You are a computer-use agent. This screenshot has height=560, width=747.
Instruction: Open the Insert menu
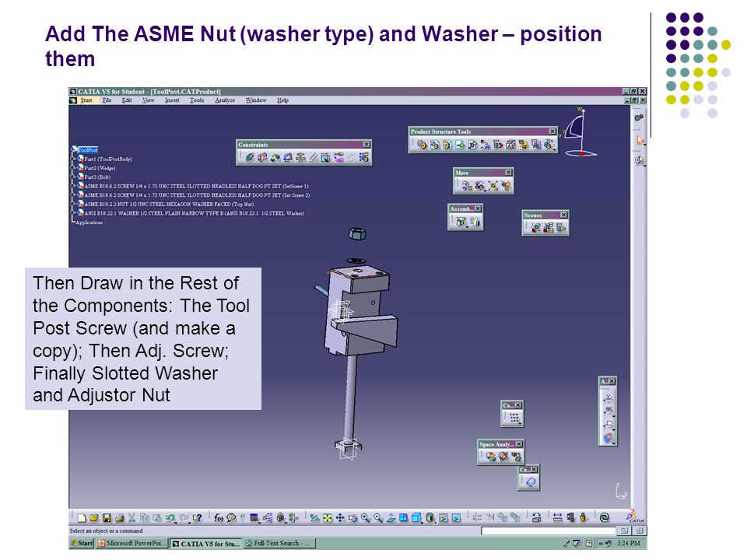172,100
